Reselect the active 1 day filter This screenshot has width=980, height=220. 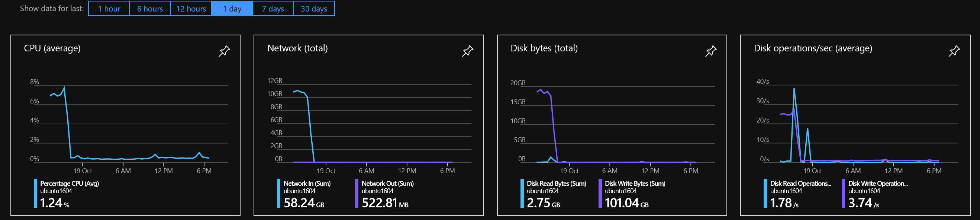[x=232, y=8]
